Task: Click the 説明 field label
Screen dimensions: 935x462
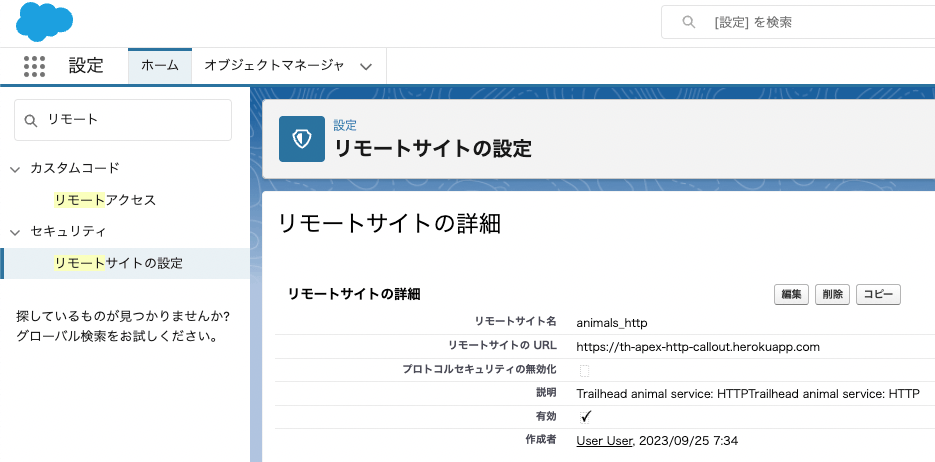Action: click(546, 392)
